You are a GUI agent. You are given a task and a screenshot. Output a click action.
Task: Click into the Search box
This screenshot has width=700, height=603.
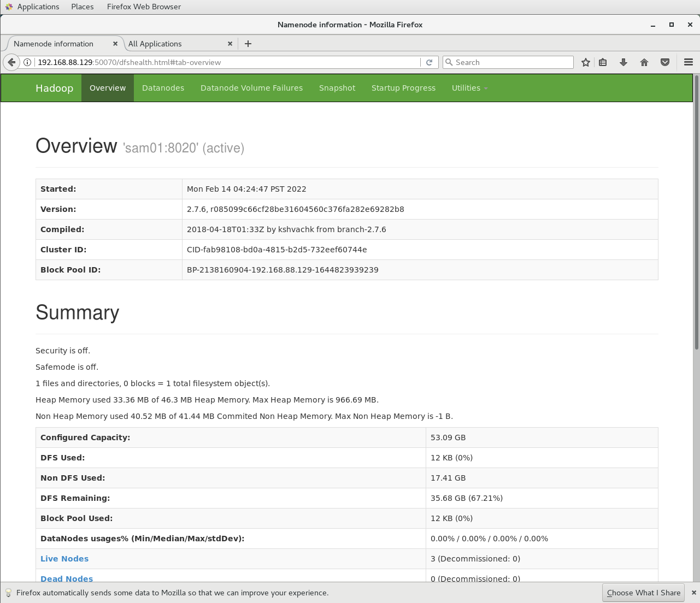click(x=508, y=62)
